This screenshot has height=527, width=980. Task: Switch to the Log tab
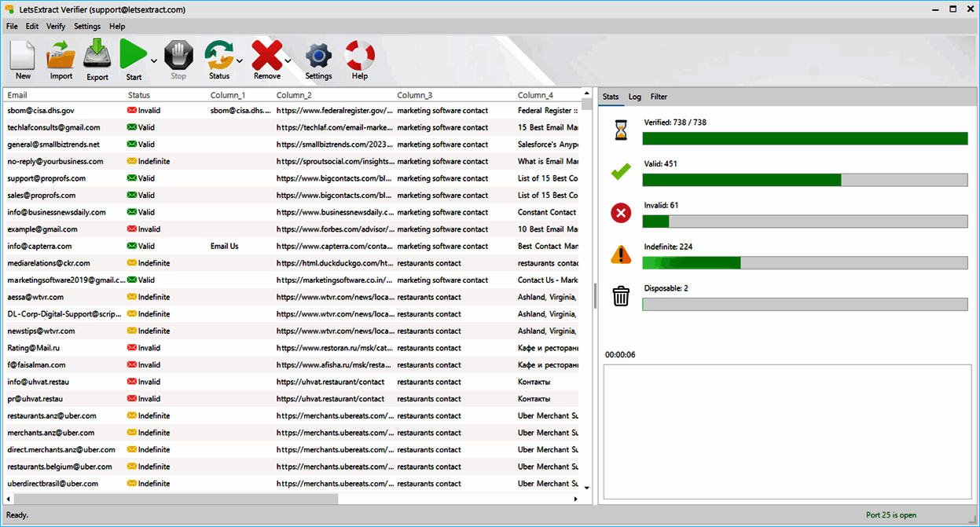pos(634,97)
